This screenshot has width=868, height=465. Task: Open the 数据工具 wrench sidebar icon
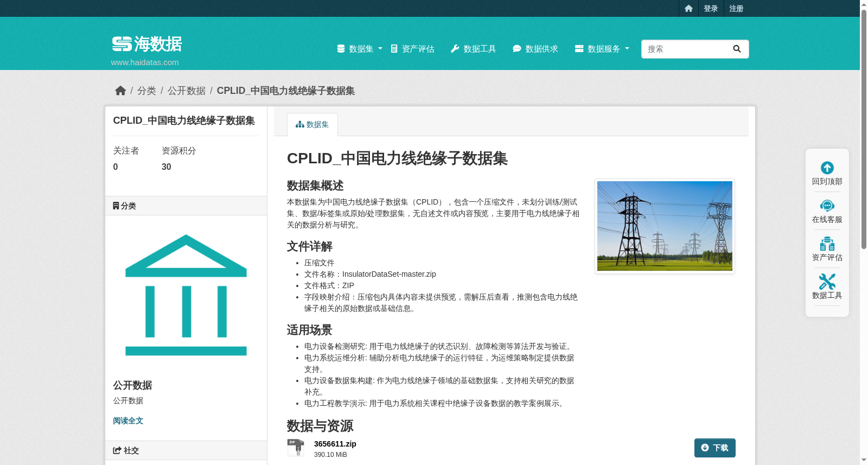827,282
